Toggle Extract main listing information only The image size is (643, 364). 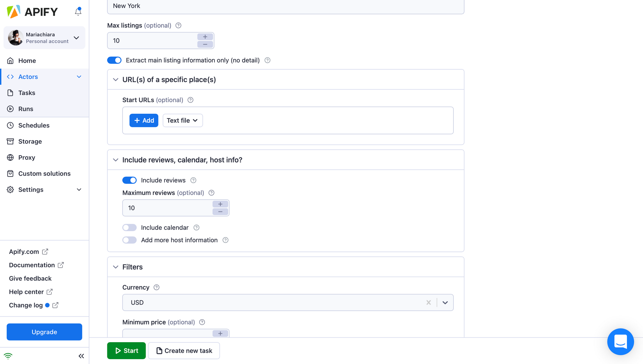114,60
